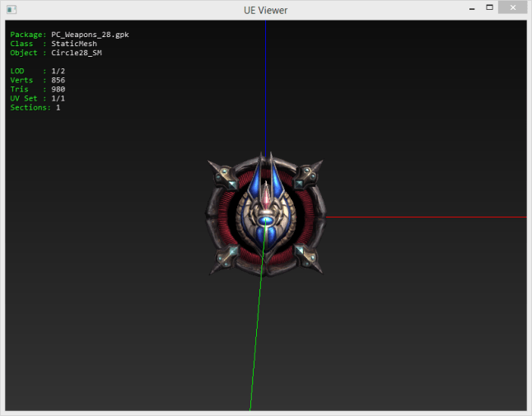Close the UE Viewer window
This screenshot has width=532, height=416.
pos(515,8)
